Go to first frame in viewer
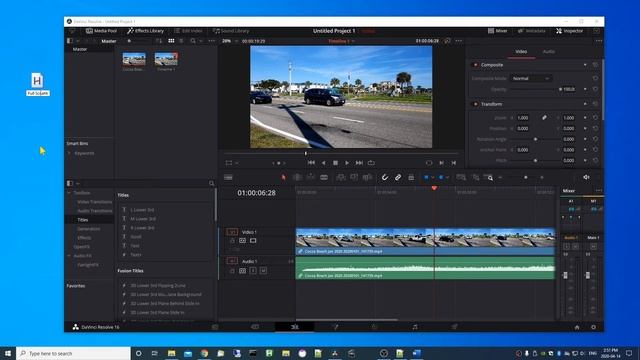640x360 pixels. (x=311, y=163)
